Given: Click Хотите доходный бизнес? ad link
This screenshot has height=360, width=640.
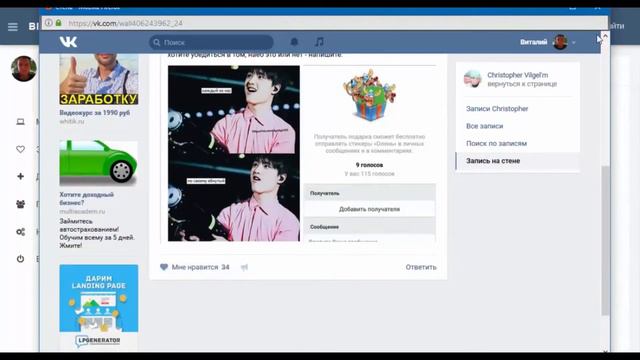Looking at the screenshot, I should [87, 199].
